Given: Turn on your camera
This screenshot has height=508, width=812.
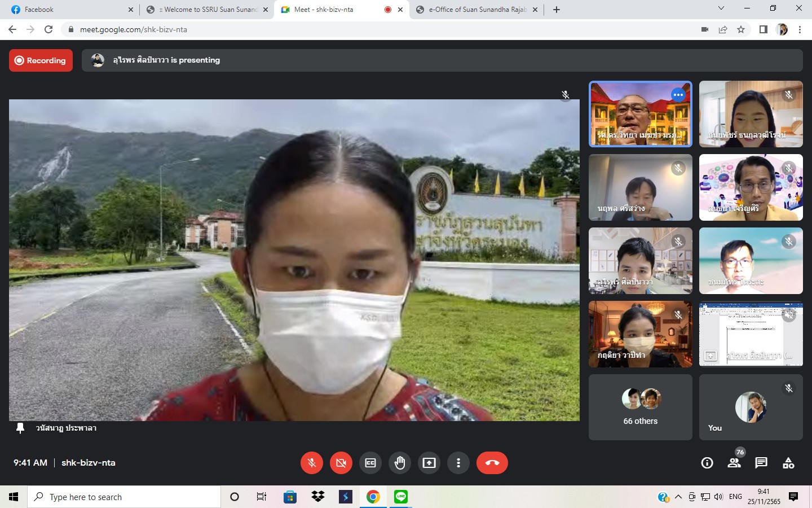Looking at the screenshot, I should (341, 463).
